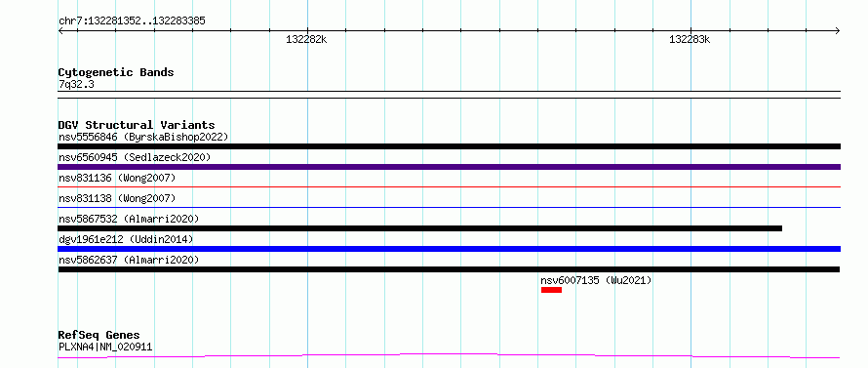Click the right arrowhead of the ruler
Viewport: 868px width, 368px height.
[x=838, y=31]
